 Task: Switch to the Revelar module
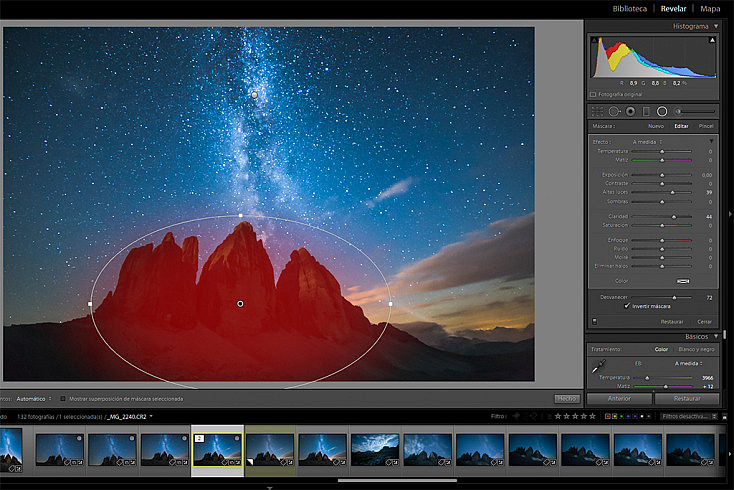[x=673, y=8]
